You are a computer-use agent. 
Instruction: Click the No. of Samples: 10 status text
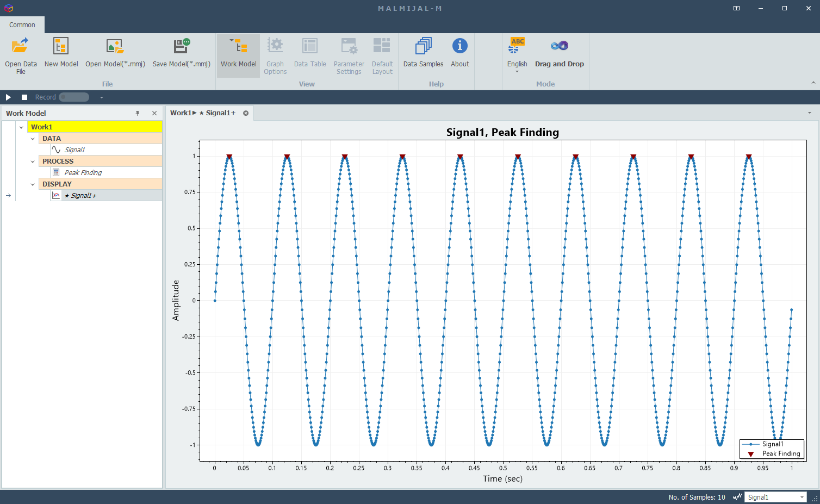[697, 497]
